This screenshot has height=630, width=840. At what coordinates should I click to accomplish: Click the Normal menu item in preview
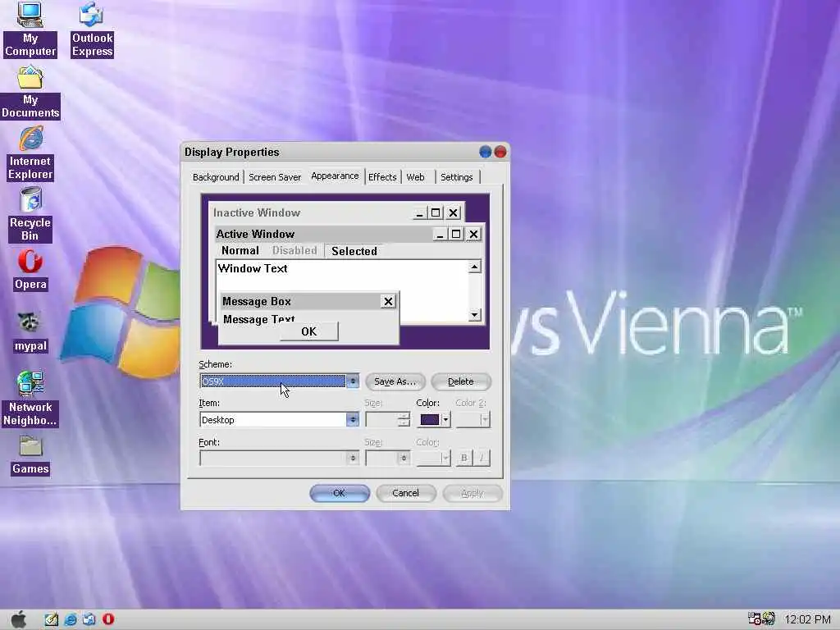[240, 251]
